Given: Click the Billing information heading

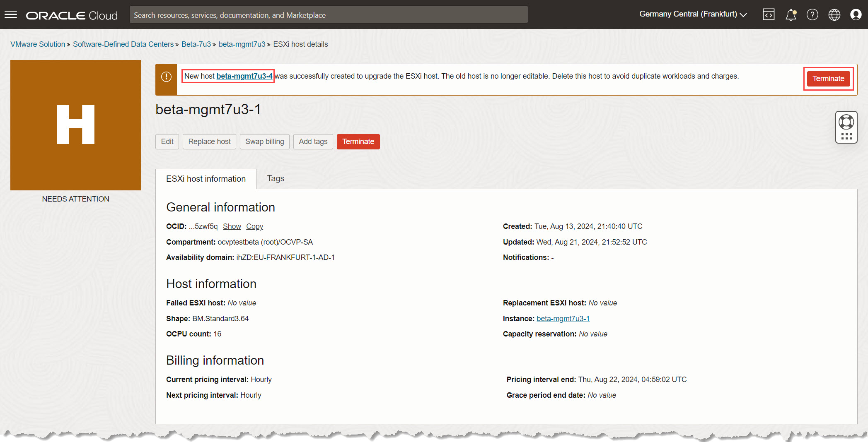Looking at the screenshot, I should [x=215, y=360].
